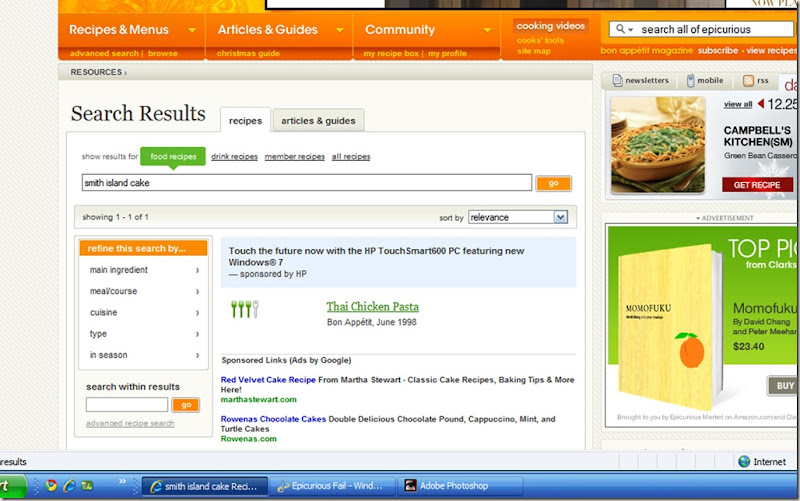
Task: Click the magnifier icon in site search
Action: click(620, 29)
